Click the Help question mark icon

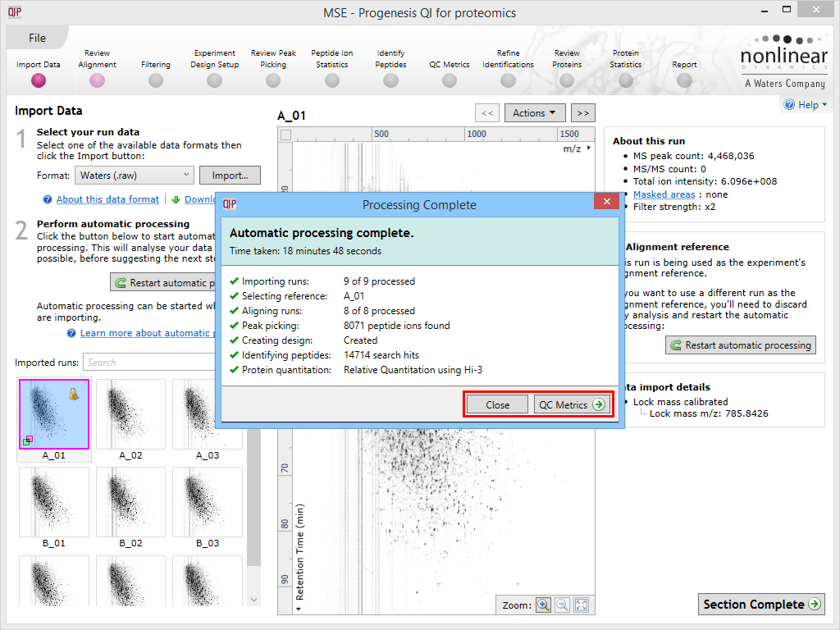click(789, 104)
